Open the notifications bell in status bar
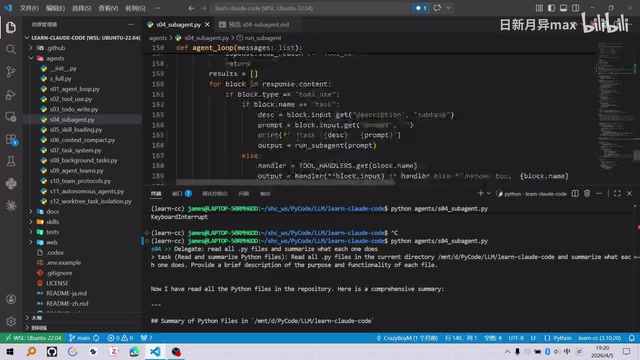Screen dimensions: 640x360 (631, 338)
